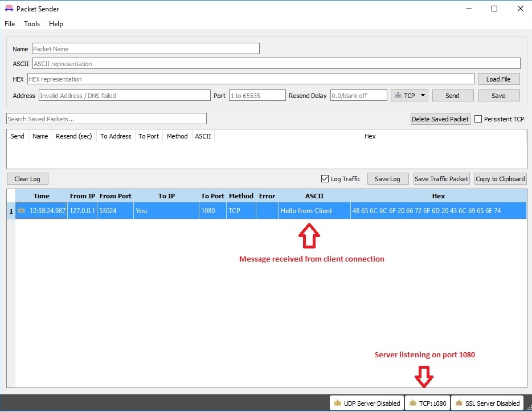The height and width of the screenshot is (412, 532).
Task: Open the File menu
Action: [x=9, y=24]
